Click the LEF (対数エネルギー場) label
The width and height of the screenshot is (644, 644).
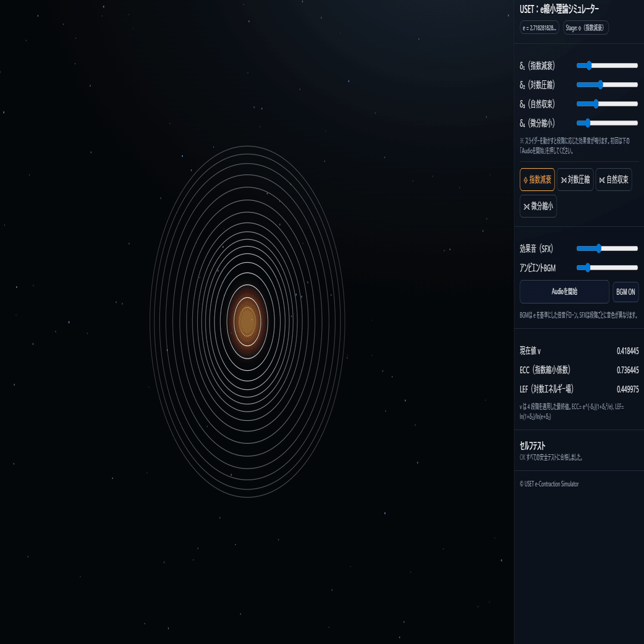tap(546, 389)
